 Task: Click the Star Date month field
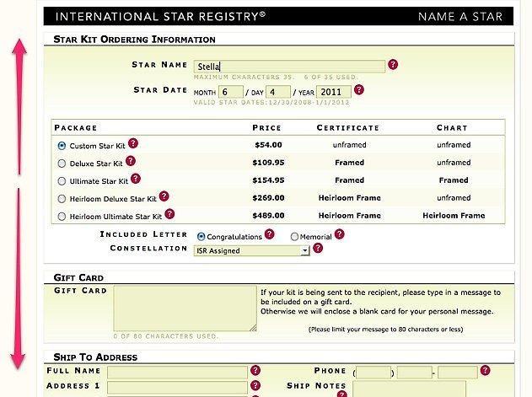tap(231, 92)
